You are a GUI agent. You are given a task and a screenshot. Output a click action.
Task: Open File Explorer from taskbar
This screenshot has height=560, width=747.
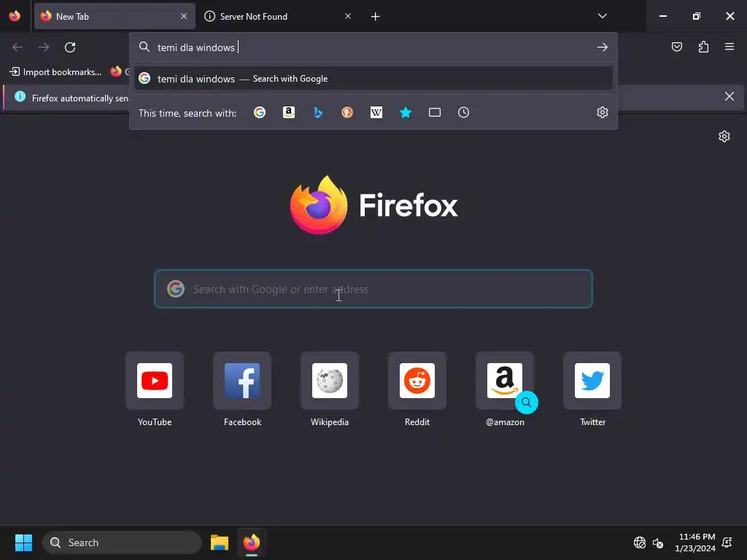coord(220,542)
